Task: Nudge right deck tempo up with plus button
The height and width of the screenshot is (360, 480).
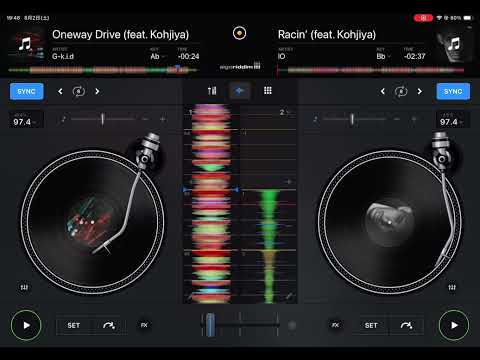Action: click(x=414, y=119)
